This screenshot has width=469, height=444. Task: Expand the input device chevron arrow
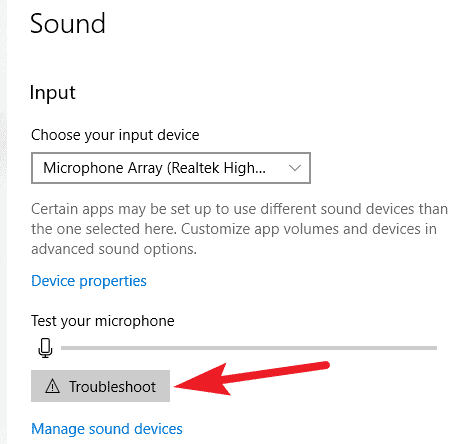[x=295, y=168]
